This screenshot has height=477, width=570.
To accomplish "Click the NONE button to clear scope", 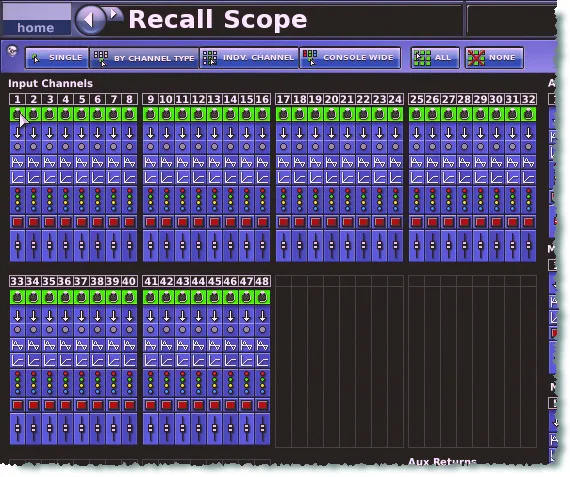I will click(494, 57).
